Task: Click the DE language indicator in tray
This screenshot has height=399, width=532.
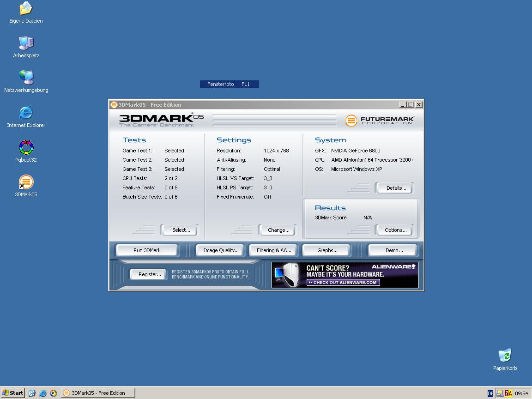Action: coord(490,393)
